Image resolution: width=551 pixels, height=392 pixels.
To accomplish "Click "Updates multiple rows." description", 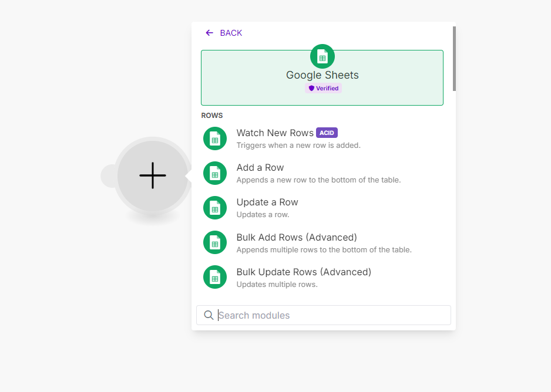I will (277, 285).
